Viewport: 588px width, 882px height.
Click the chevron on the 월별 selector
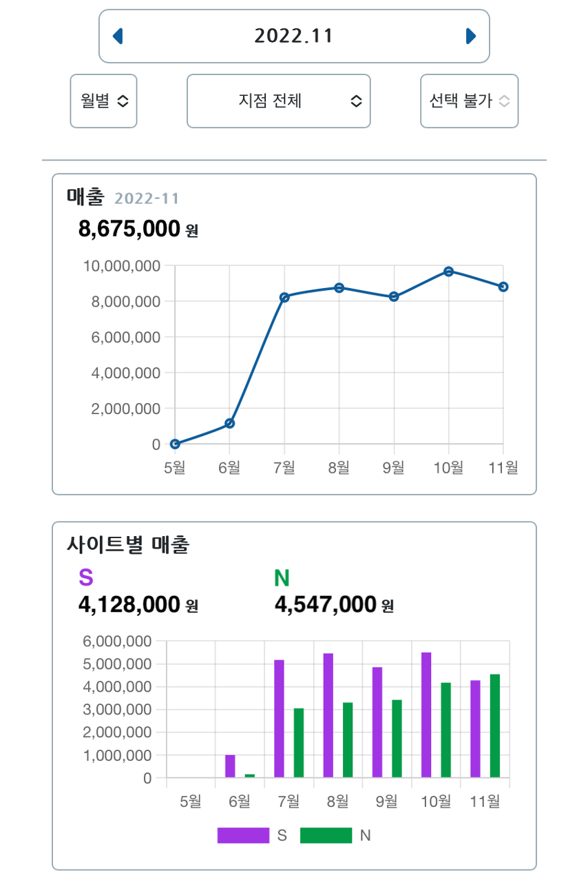tap(123, 101)
